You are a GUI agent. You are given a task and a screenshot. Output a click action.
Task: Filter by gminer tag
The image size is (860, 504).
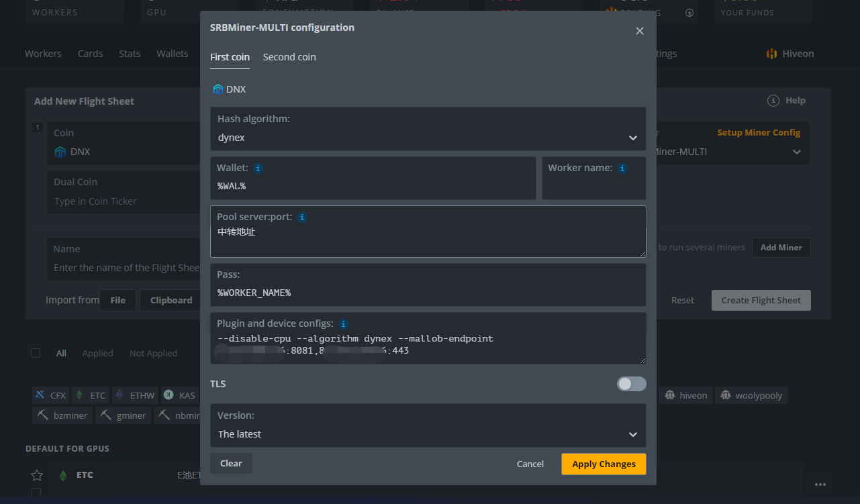[124, 415]
